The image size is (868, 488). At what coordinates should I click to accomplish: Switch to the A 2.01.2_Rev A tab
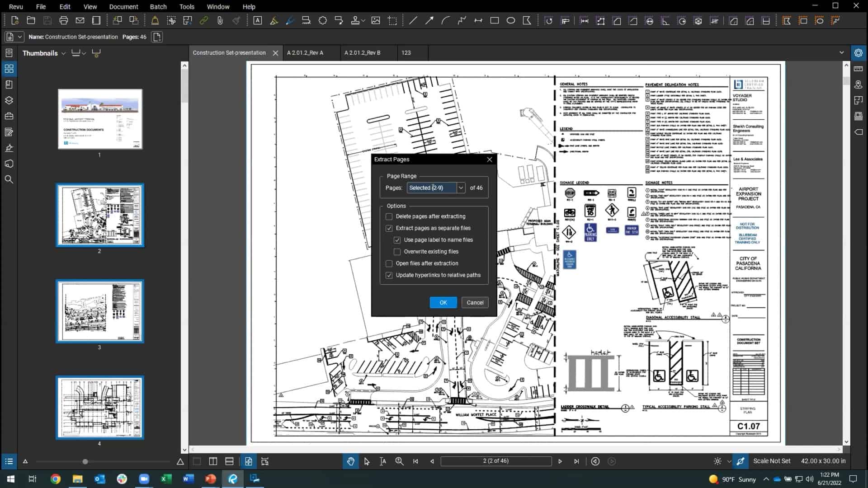point(311,53)
